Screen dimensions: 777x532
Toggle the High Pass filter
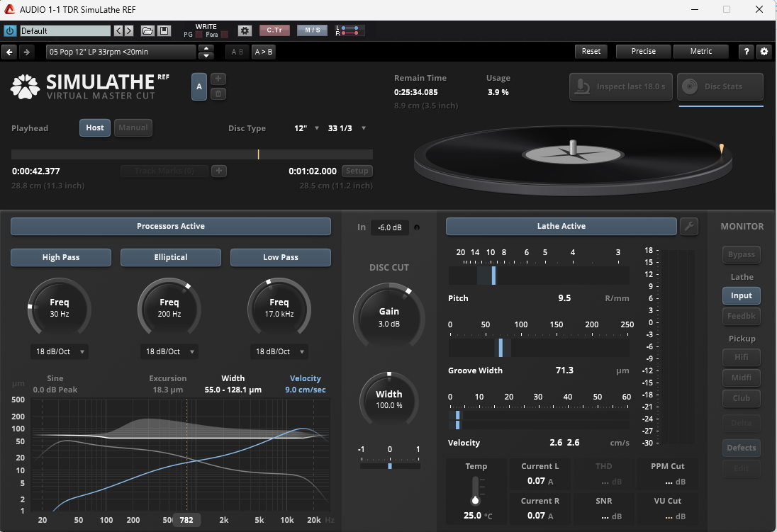pos(61,257)
